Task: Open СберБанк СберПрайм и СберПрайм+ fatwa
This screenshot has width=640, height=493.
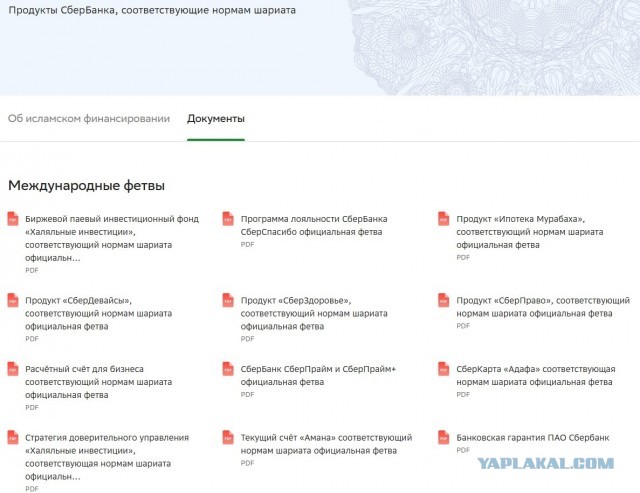Action: click(318, 375)
